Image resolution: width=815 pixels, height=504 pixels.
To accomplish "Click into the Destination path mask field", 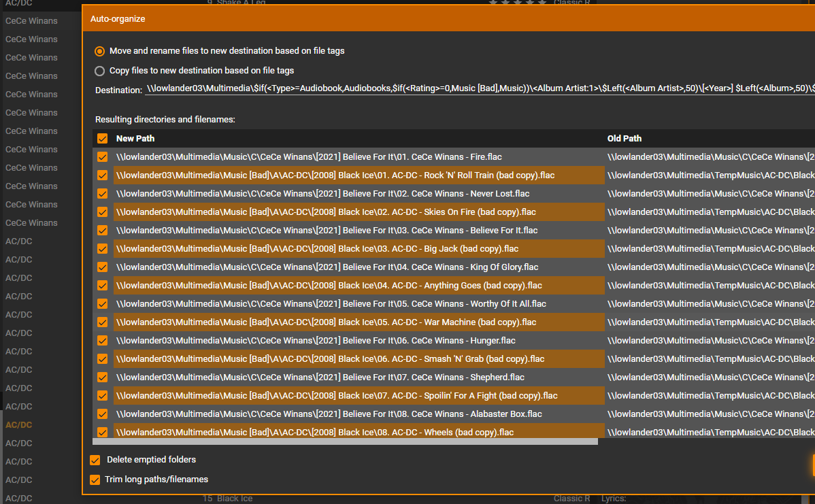I will tap(476, 90).
